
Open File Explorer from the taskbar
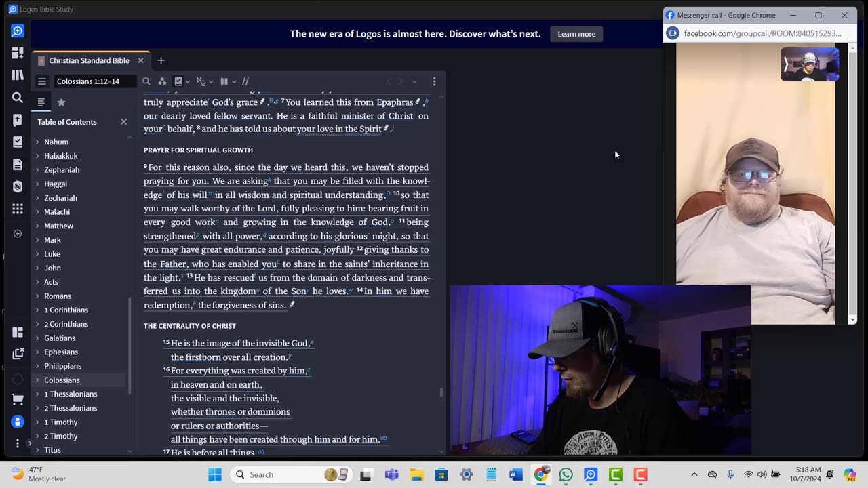416,474
